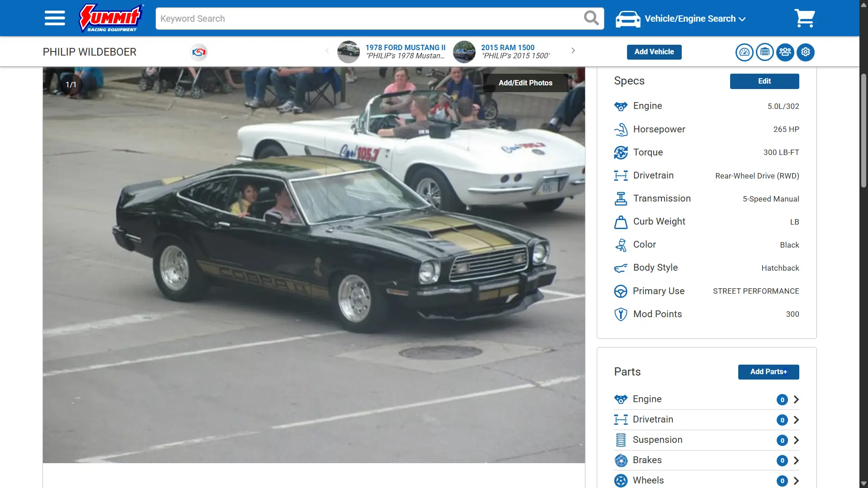Expand the Engine parts row
The width and height of the screenshot is (868, 488).
707,399
